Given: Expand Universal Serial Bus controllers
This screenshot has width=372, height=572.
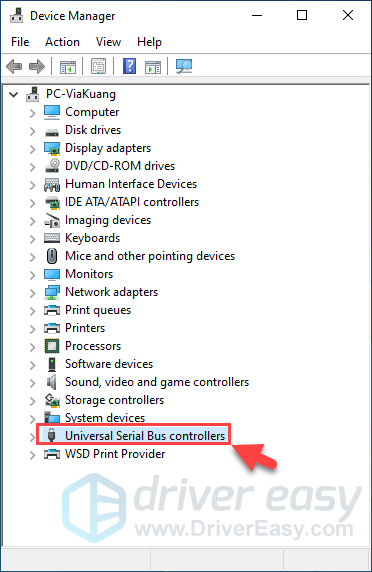Looking at the screenshot, I should tap(33, 437).
